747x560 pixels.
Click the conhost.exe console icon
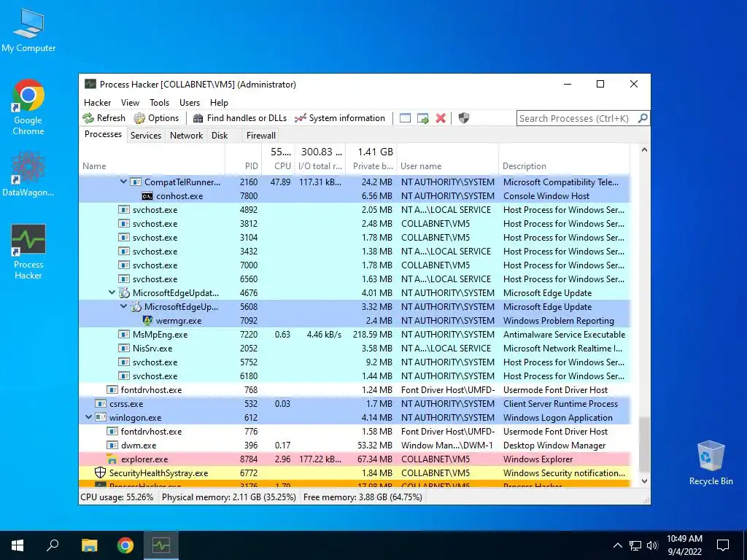(x=147, y=196)
